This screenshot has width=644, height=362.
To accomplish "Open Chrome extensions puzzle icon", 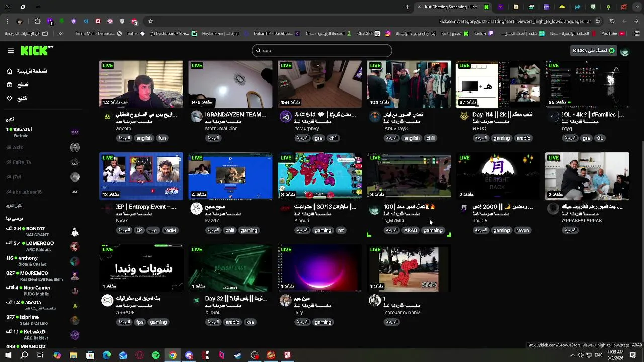I will tap(38, 21).
